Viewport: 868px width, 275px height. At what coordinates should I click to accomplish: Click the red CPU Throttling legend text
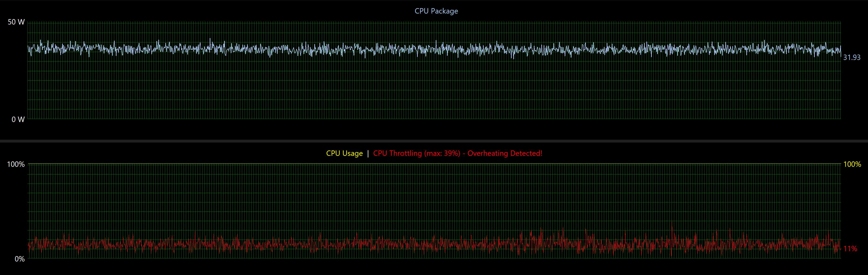pyautogui.click(x=416, y=153)
